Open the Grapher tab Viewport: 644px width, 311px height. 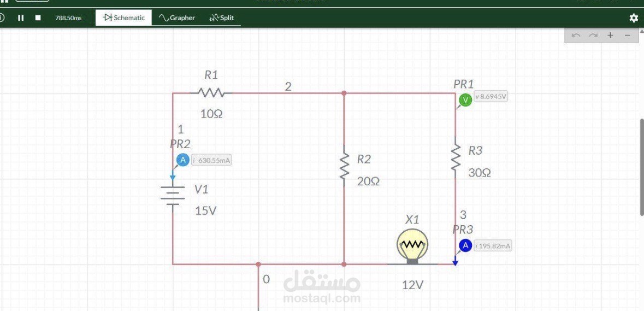177,17
